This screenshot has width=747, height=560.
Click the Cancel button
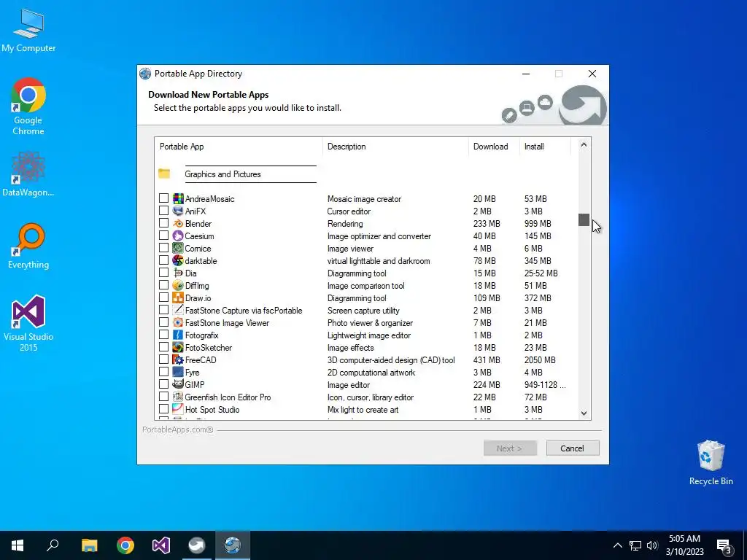(x=572, y=448)
